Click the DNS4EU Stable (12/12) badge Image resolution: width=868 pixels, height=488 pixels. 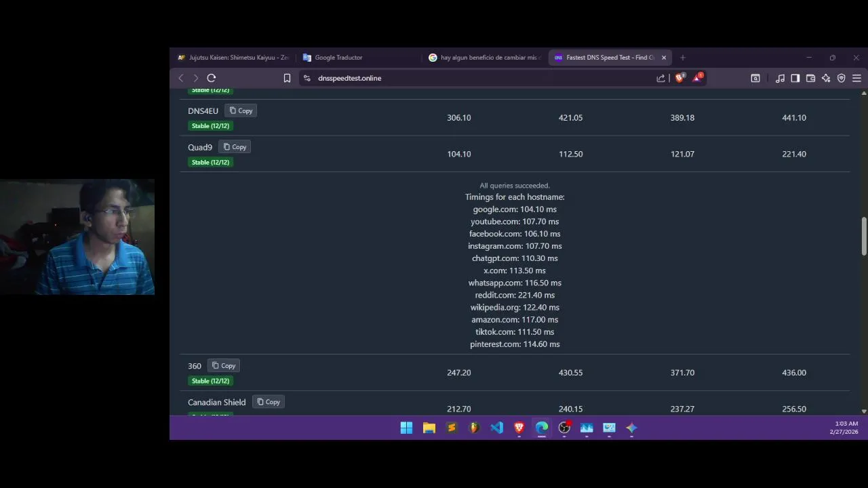point(210,126)
